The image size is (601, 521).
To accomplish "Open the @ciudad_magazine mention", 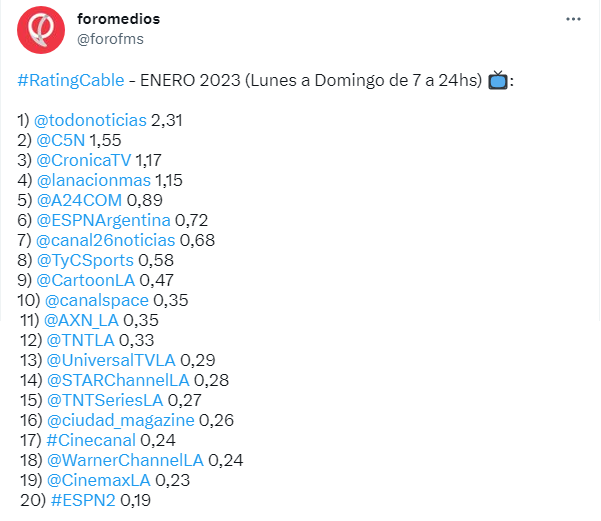I will click(x=121, y=420).
